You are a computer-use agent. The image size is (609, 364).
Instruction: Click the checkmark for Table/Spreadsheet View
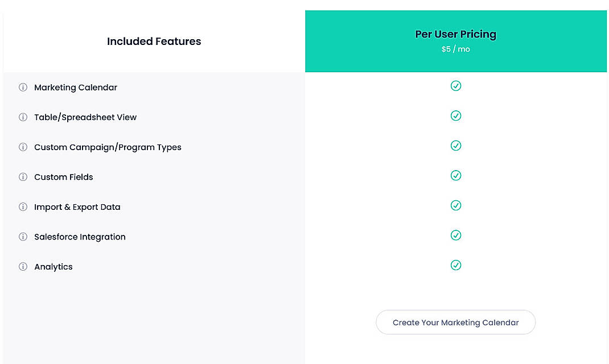tap(456, 115)
